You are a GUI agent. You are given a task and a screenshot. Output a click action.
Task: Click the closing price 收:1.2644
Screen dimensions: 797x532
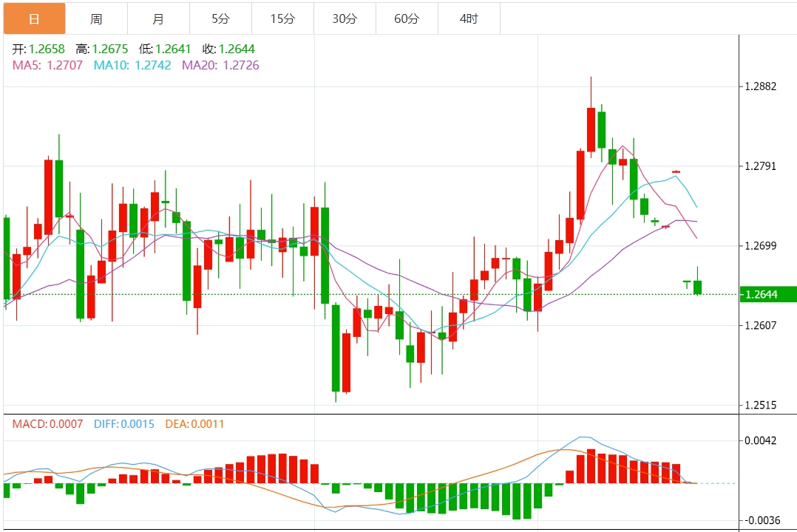(228, 49)
